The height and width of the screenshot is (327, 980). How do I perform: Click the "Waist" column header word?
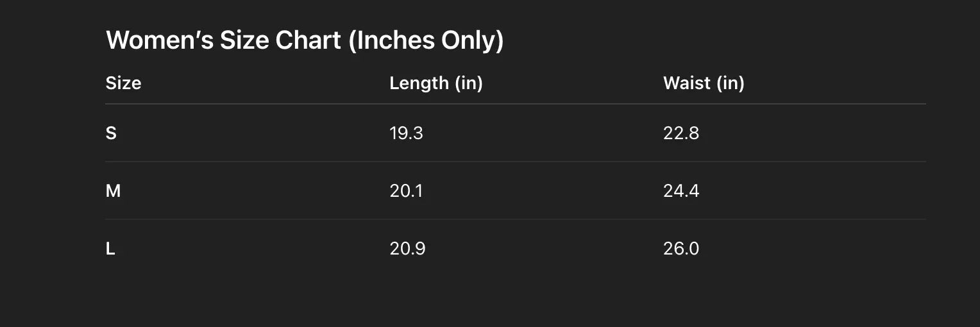pyautogui.click(x=687, y=83)
